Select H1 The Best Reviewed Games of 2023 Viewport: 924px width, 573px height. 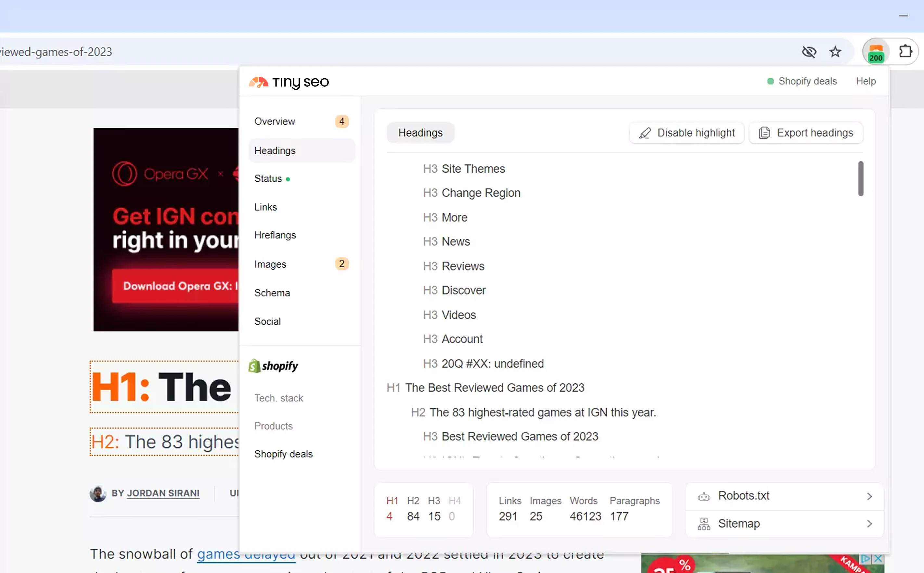point(485,388)
